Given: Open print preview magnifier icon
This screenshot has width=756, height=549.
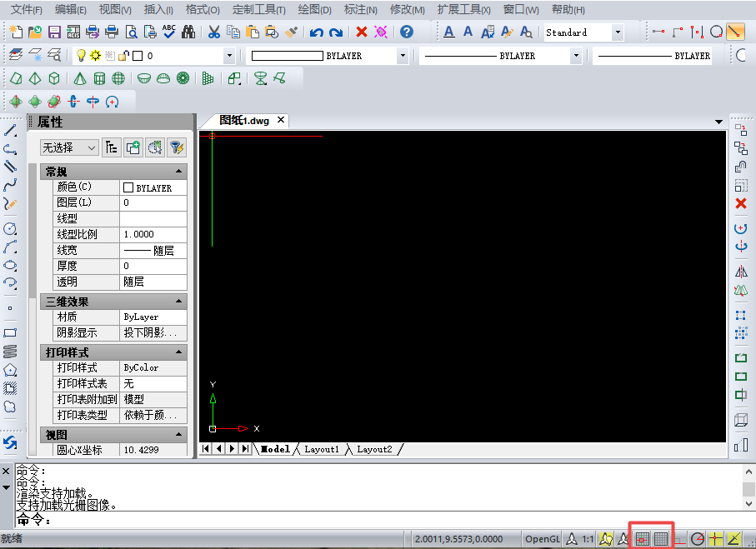Looking at the screenshot, I should [x=131, y=32].
